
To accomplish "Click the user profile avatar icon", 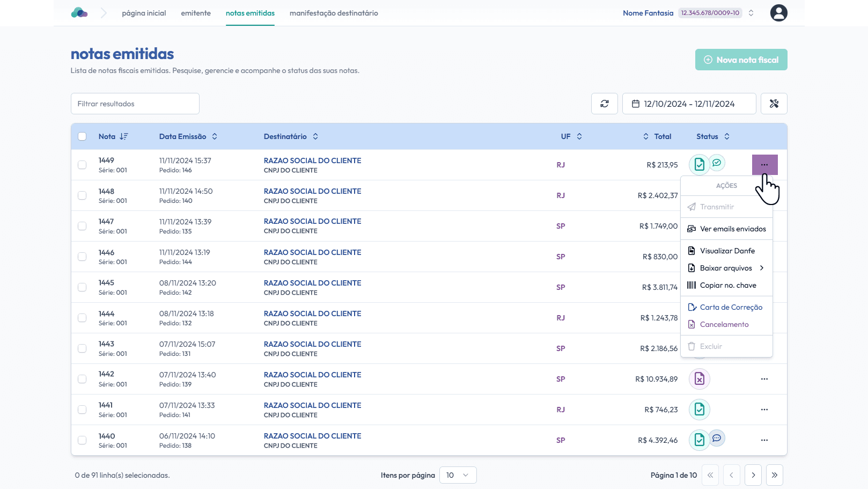I will (x=778, y=13).
